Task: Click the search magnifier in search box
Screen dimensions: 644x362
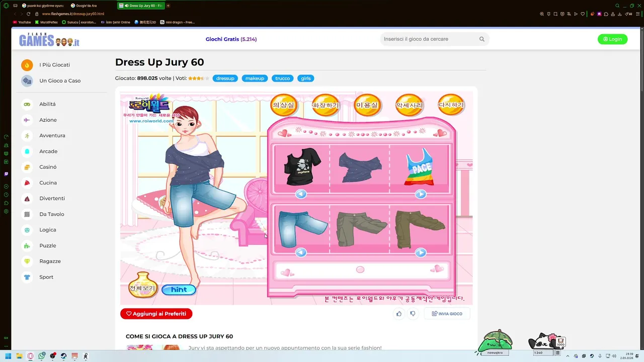Action: (x=481, y=39)
